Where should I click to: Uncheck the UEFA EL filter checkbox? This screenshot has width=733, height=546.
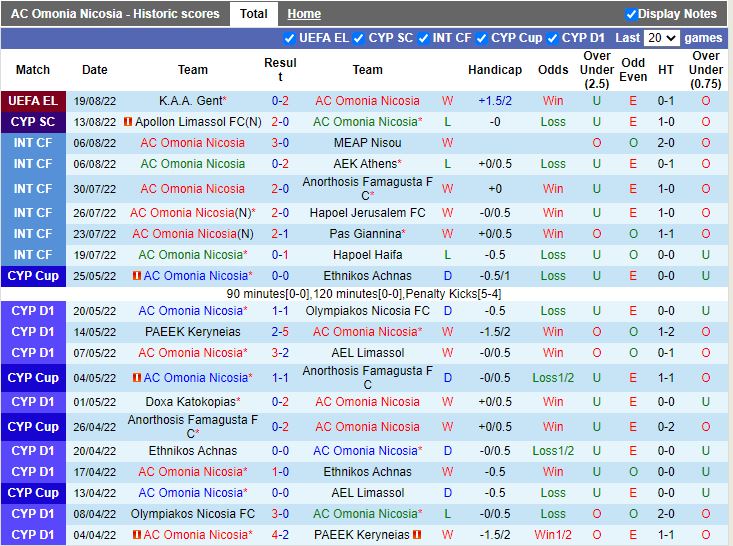(290, 38)
